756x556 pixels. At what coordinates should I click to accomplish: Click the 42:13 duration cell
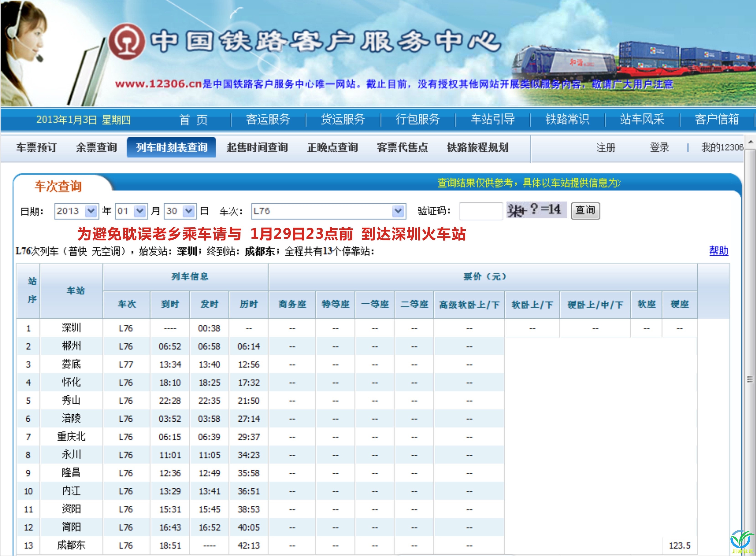pyautogui.click(x=249, y=546)
